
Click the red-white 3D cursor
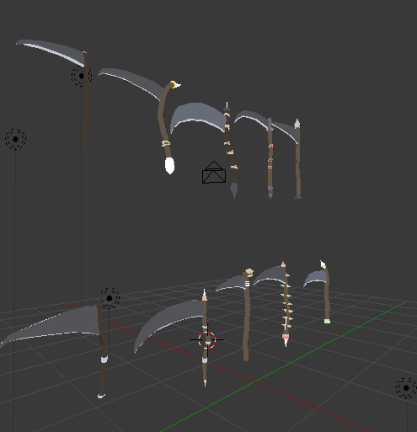click(x=207, y=340)
